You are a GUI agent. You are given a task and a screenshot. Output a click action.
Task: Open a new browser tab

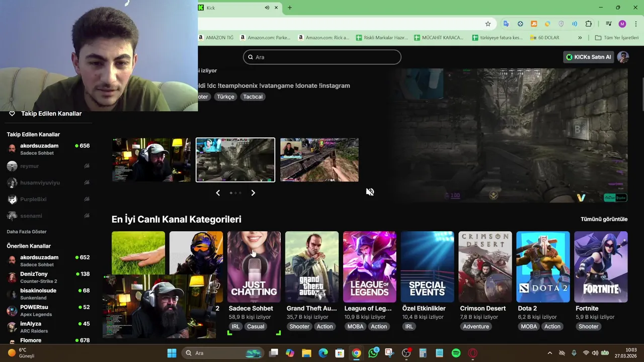click(290, 8)
